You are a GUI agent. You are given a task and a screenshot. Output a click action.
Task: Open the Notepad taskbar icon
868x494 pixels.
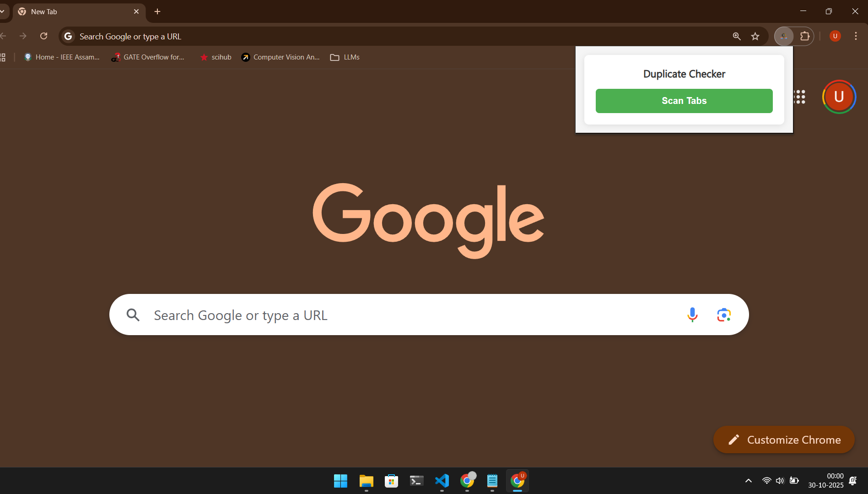click(x=492, y=481)
